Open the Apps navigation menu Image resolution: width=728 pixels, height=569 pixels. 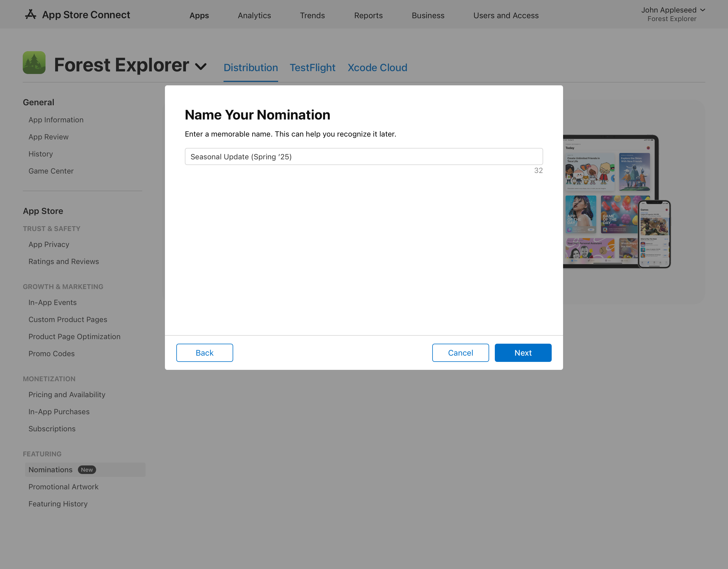(199, 15)
